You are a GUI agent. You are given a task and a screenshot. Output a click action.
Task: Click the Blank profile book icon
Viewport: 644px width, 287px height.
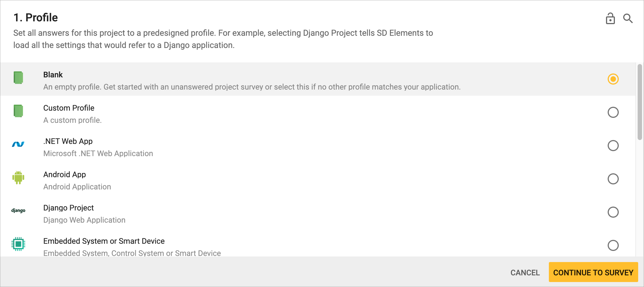18,78
